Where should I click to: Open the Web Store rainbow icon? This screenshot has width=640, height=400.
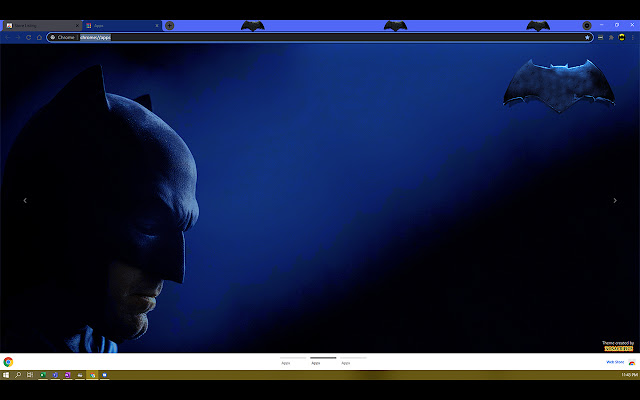(x=632, y=362)
